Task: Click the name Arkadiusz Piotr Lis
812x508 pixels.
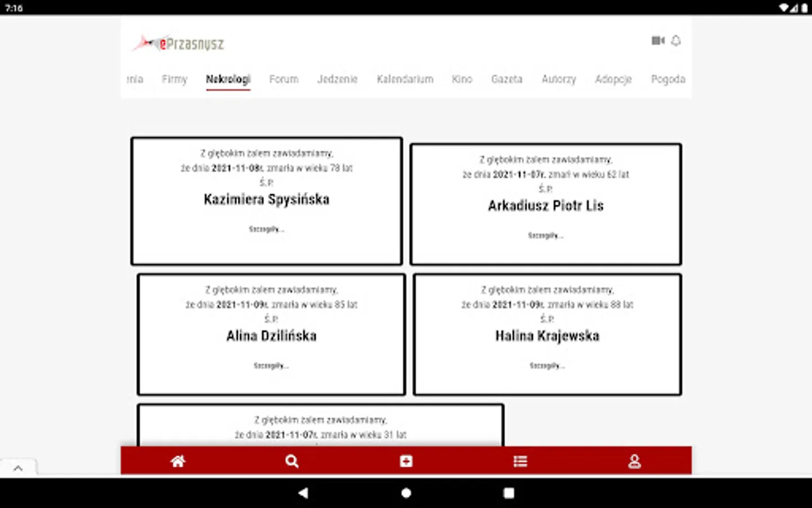Action: tap(546, 205)
